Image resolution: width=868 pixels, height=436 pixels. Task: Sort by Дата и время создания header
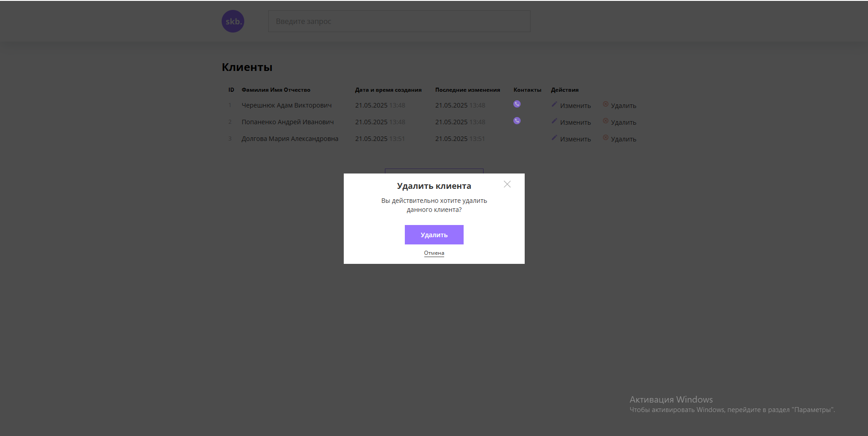point(388,90)
